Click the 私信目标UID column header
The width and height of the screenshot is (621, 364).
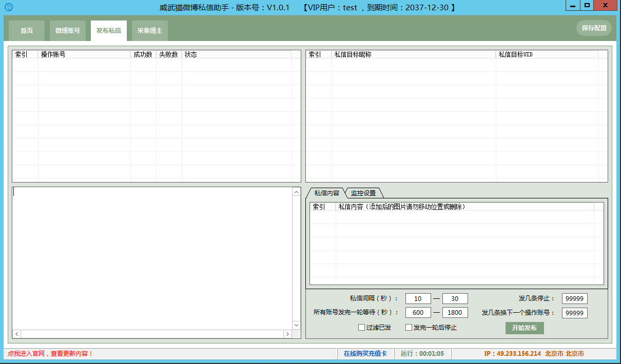[x=547, y=54]
